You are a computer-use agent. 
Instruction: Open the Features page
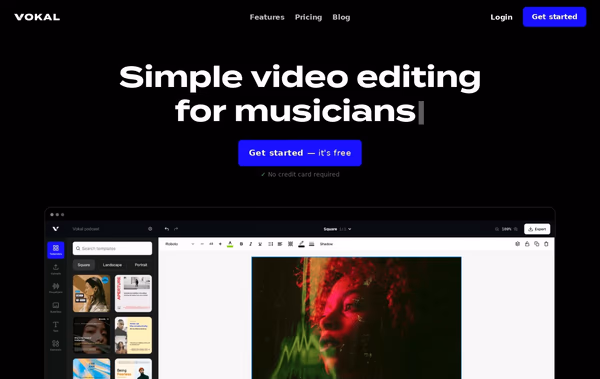click(x=267, y=17)
